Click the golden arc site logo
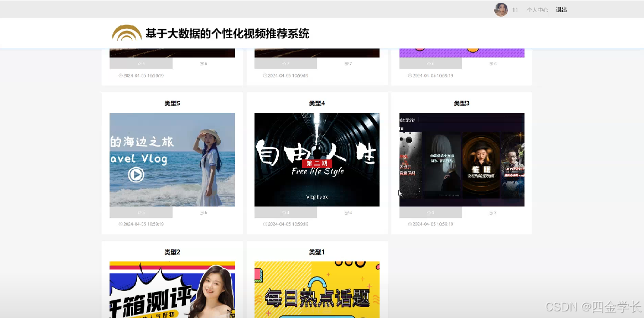Image resolution: width=644 pixels, height=318 pixels. (x=127, y=33)
